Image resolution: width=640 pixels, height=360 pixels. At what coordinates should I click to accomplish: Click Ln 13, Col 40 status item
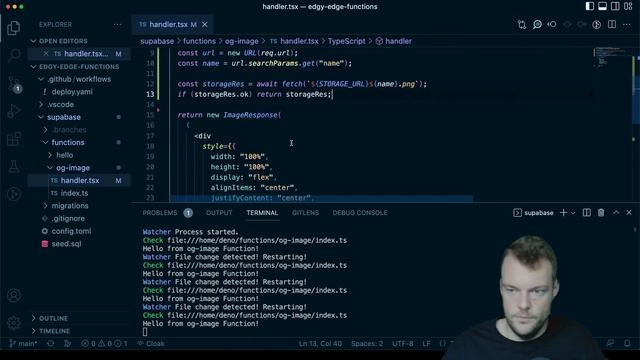click(x=320, y=344)
